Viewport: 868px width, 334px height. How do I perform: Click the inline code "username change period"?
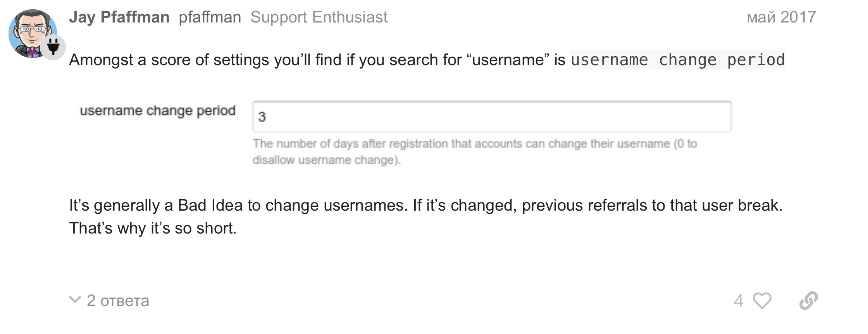[x=678, y=60]
